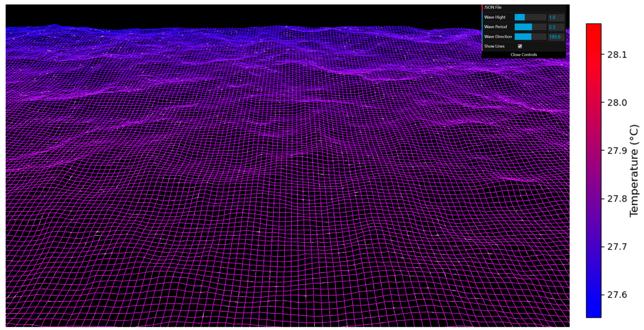
Task: Toggle the Show Lines checkbox
Action: (x=520, y=46)
